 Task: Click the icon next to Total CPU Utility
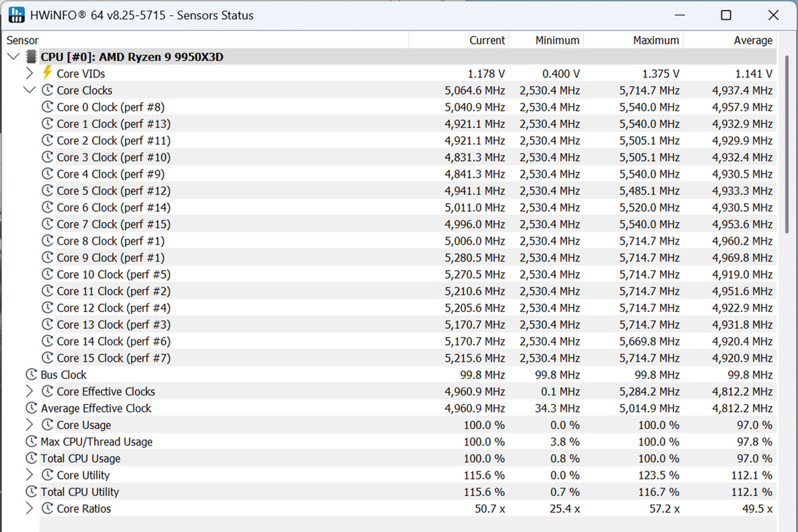click(31, 491)
